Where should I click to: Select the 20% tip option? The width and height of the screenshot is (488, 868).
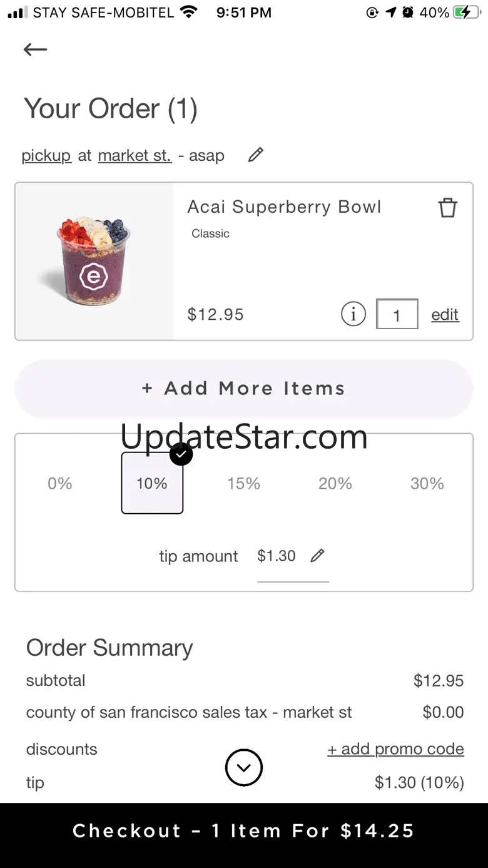tap(335, 483)
